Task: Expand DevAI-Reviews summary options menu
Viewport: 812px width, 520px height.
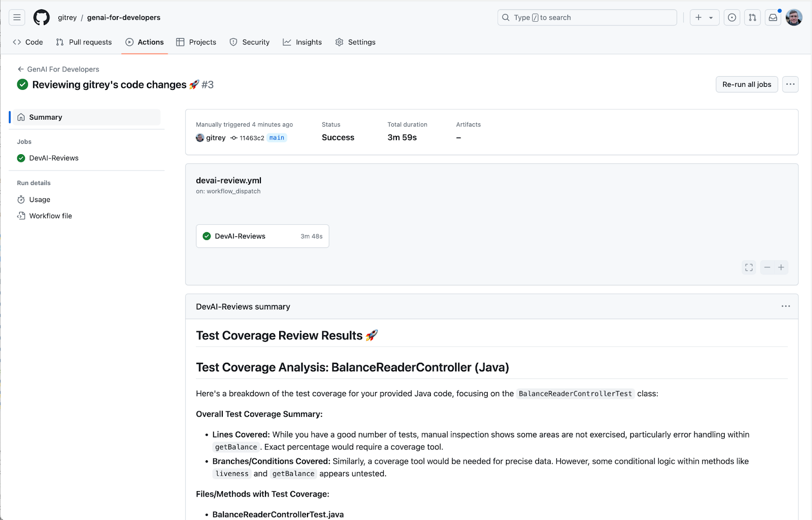Action: coord(786,306)
